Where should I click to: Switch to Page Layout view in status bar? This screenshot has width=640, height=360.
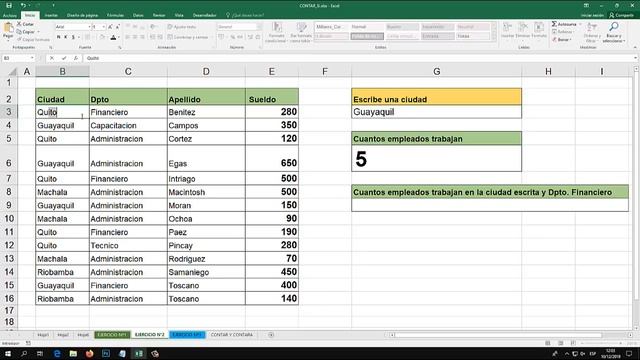560,343
